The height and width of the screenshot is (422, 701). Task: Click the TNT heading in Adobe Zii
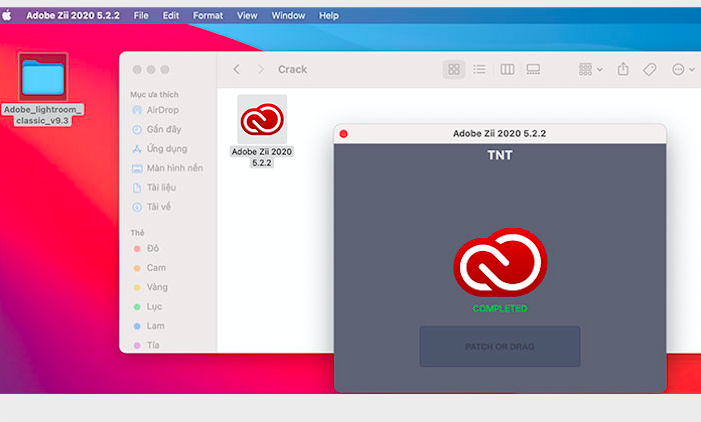coord(500,155)
